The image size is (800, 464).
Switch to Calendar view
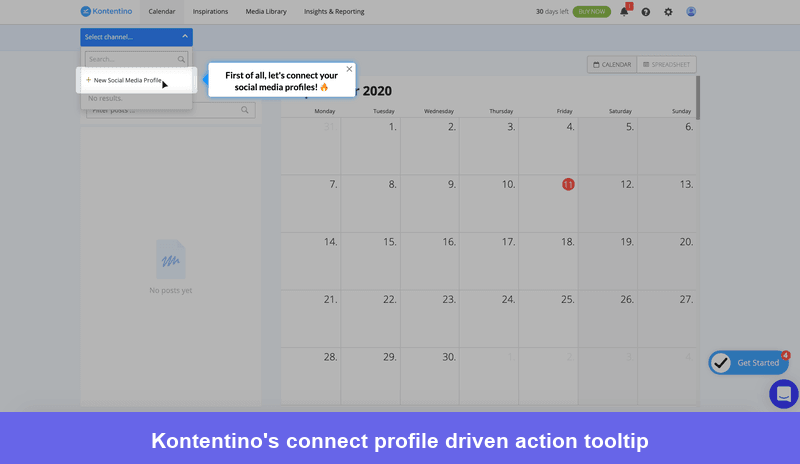click(x=612, y=65)
